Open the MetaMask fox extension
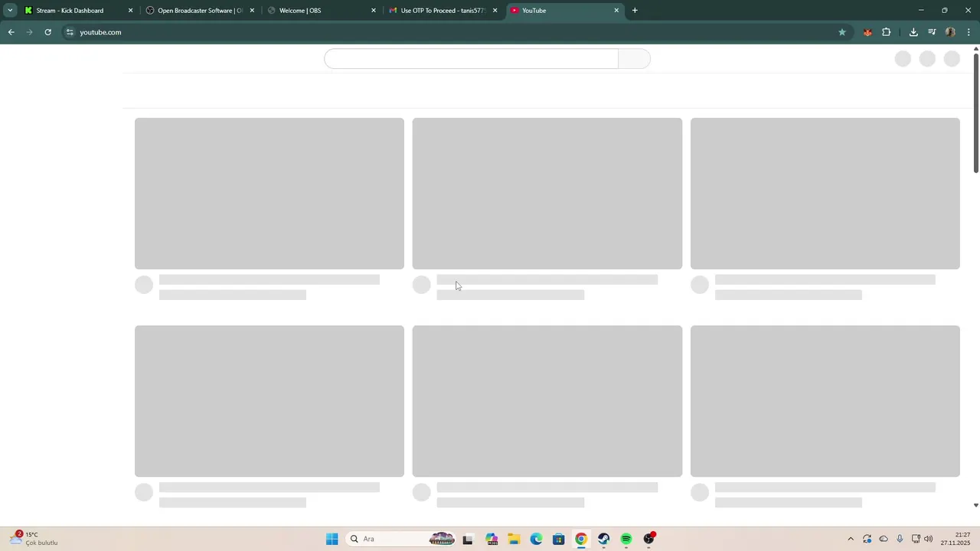 pos(867,32)
